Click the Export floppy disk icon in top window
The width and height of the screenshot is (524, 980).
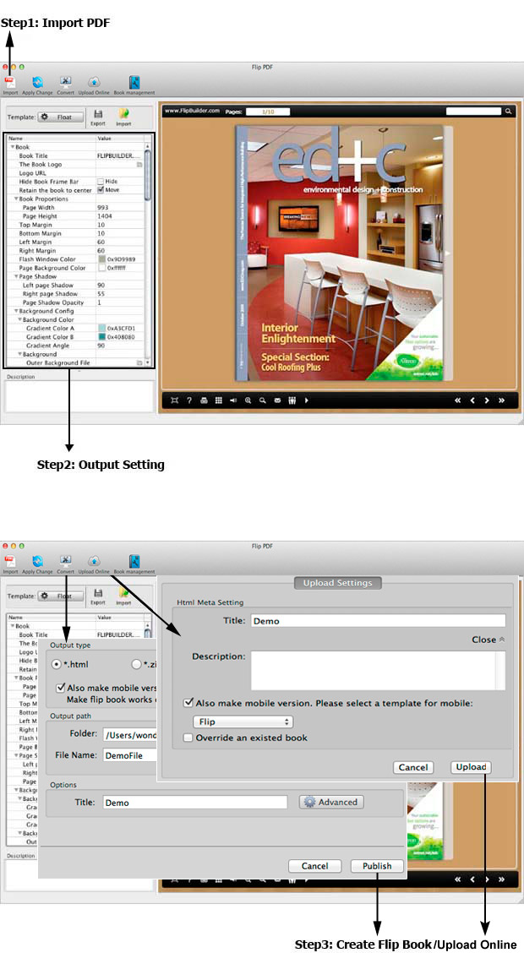pyautogui.click(x=98, y=114)
